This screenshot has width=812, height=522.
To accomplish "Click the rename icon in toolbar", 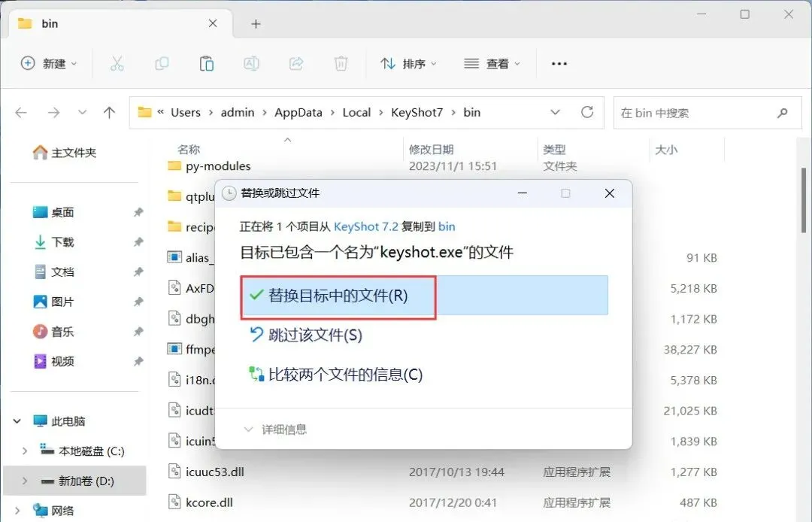I will pyautogui.click(x=251, y=64).
